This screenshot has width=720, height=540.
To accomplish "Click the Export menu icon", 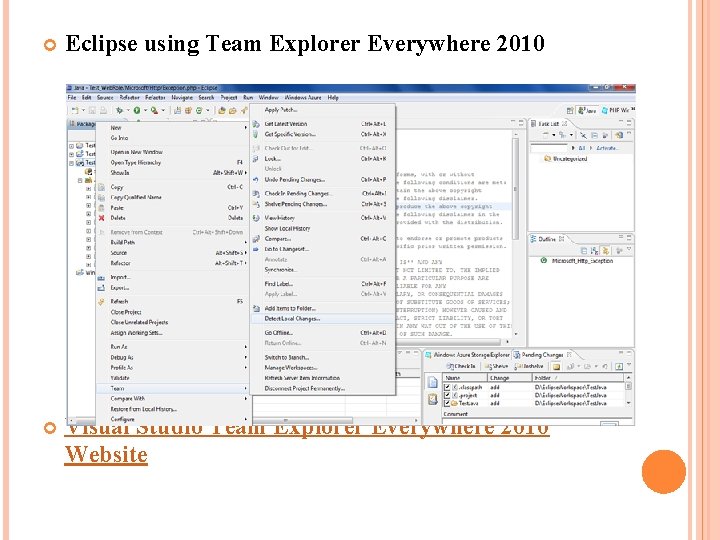I will point(101,288).
